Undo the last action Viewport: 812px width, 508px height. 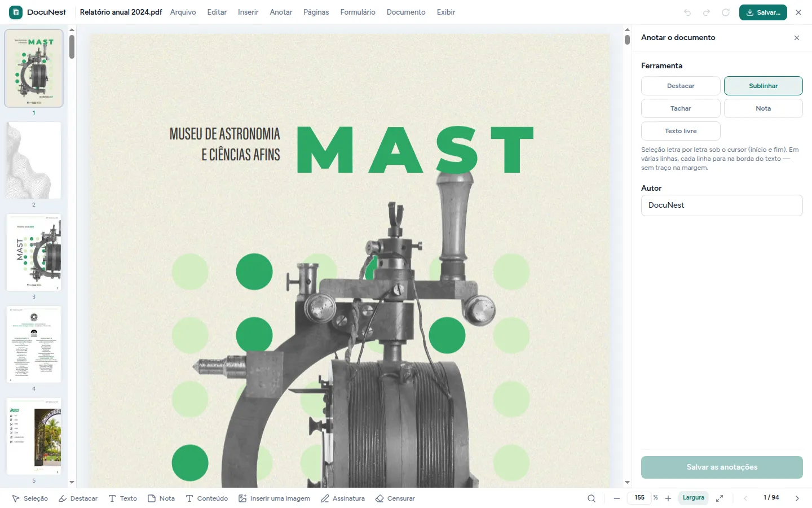[687, 12]
